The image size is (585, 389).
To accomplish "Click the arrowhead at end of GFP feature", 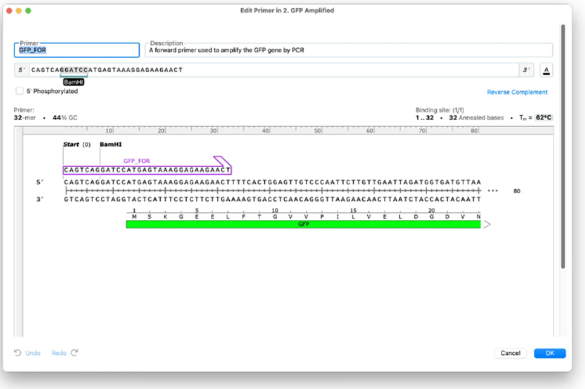I will (x=487, y=224).
